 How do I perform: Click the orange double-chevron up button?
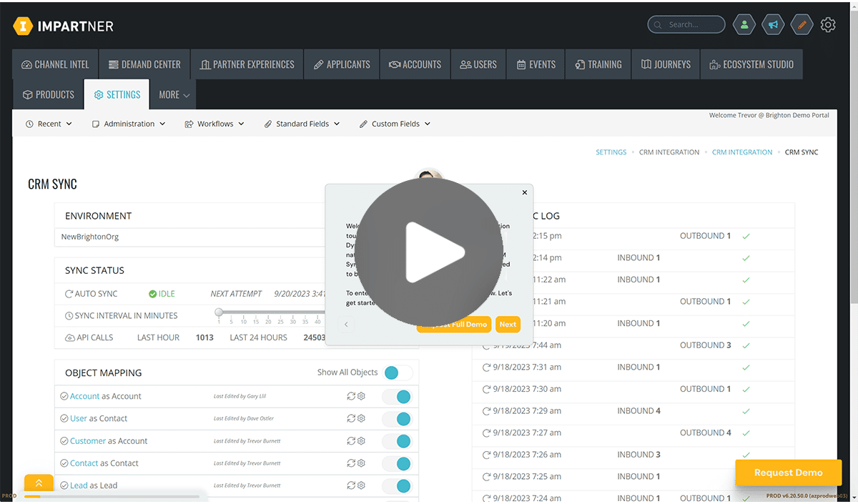(x=39, y=483)
